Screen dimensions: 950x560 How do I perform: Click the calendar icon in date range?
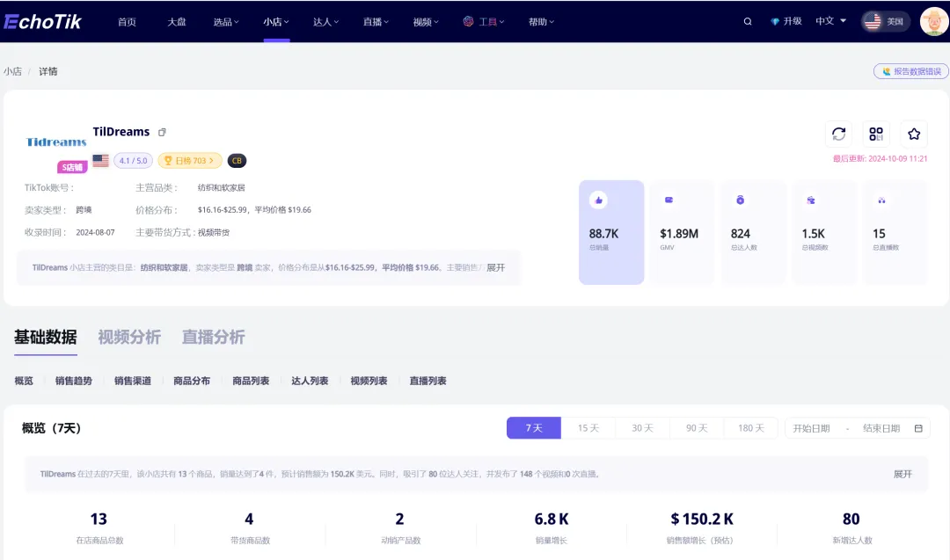[918, 428]
